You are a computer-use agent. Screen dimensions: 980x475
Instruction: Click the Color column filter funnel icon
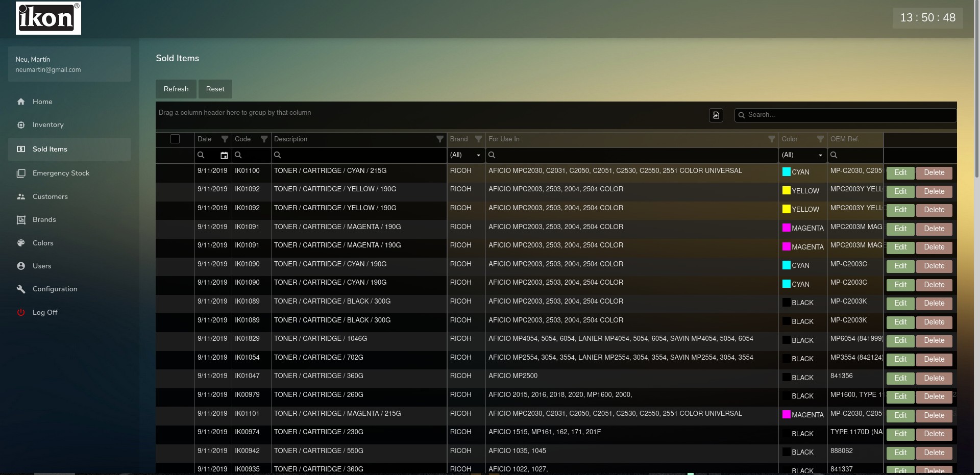[820, 139]
